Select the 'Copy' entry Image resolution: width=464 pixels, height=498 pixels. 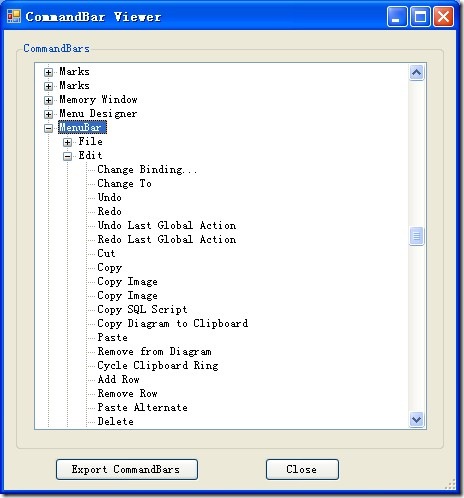[110, 268]
